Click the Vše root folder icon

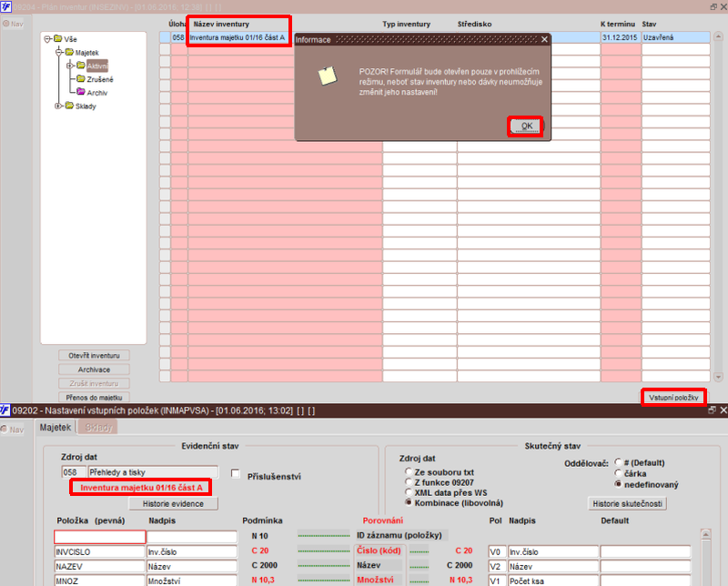pyautogui.click(x=58, y=38)
